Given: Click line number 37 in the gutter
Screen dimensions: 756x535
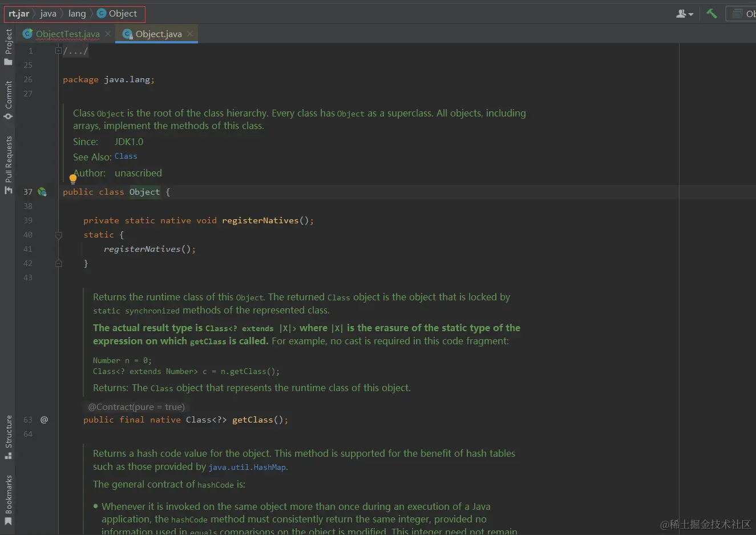Looking at the screenshot, I should tap(28, 192).
